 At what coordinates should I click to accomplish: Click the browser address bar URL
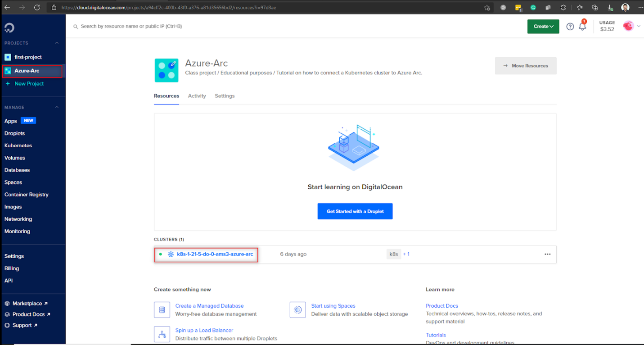169,8
